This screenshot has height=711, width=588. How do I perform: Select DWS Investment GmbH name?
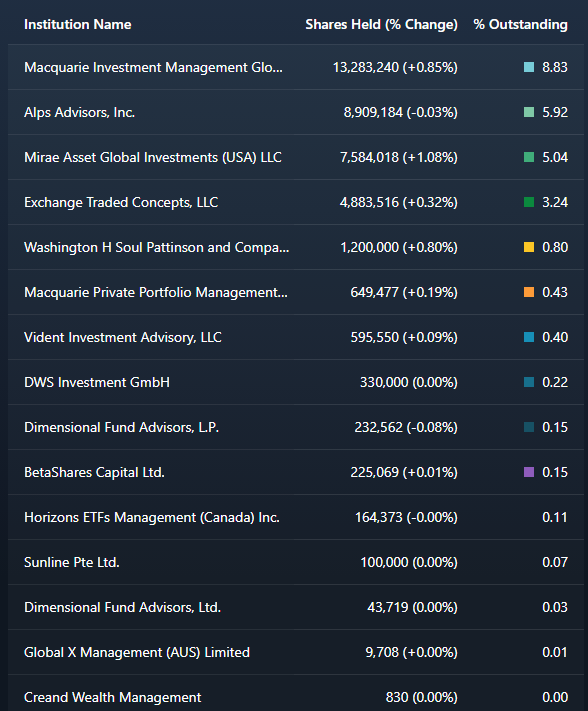97,382
